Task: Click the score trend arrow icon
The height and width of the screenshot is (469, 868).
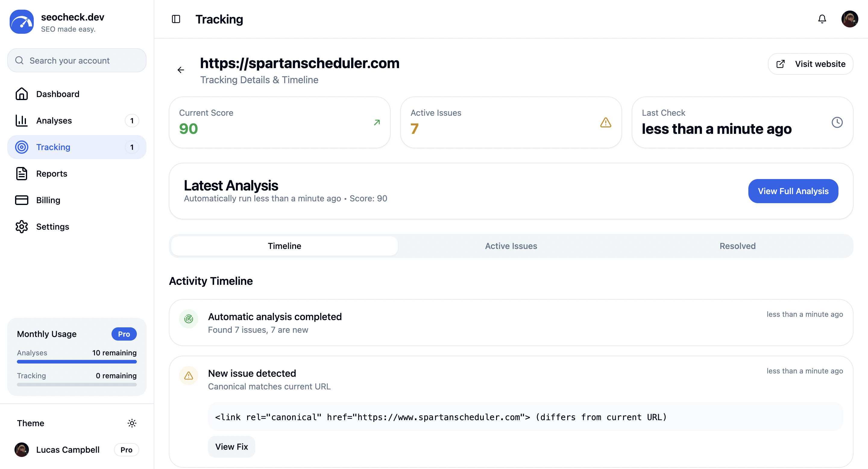Action: (x=377, y=122)
